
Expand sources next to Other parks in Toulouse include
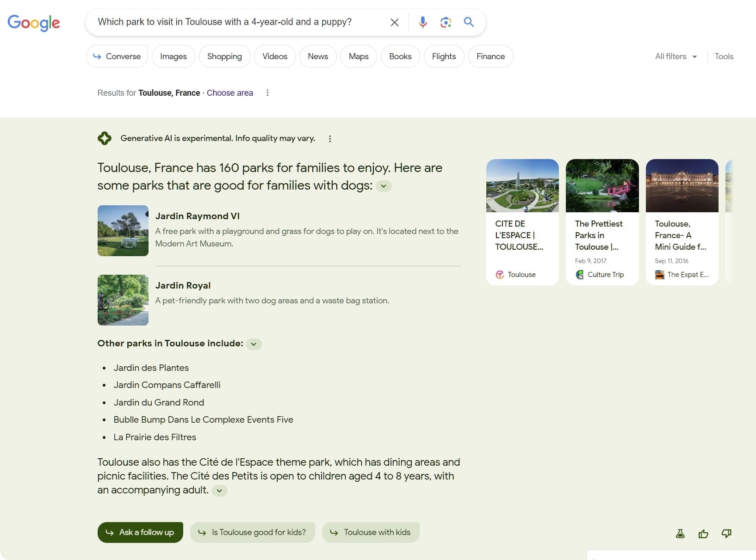[254, 344]
